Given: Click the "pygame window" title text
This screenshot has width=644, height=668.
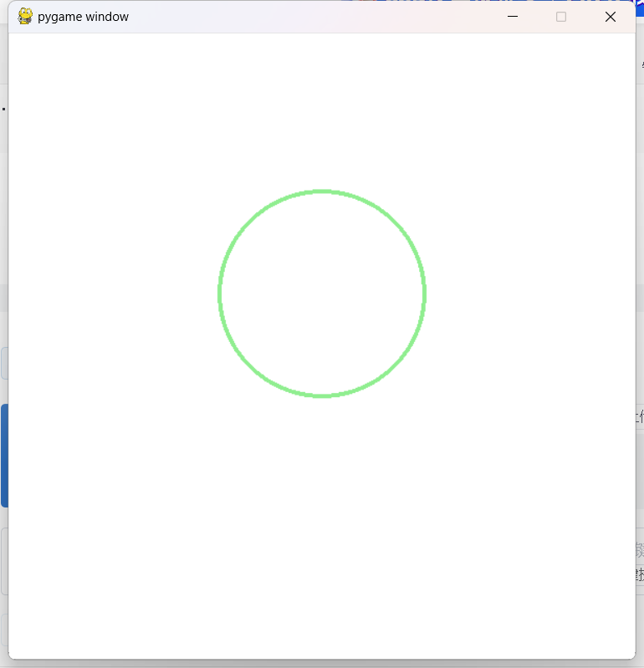Looking at the screenshot, I should click(x=83, y=17).
